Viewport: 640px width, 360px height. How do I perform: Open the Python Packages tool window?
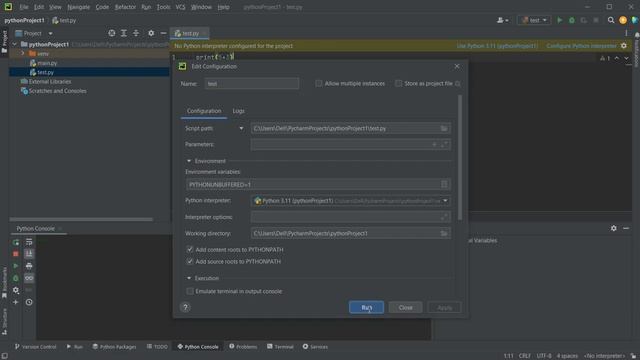[114, 347]
